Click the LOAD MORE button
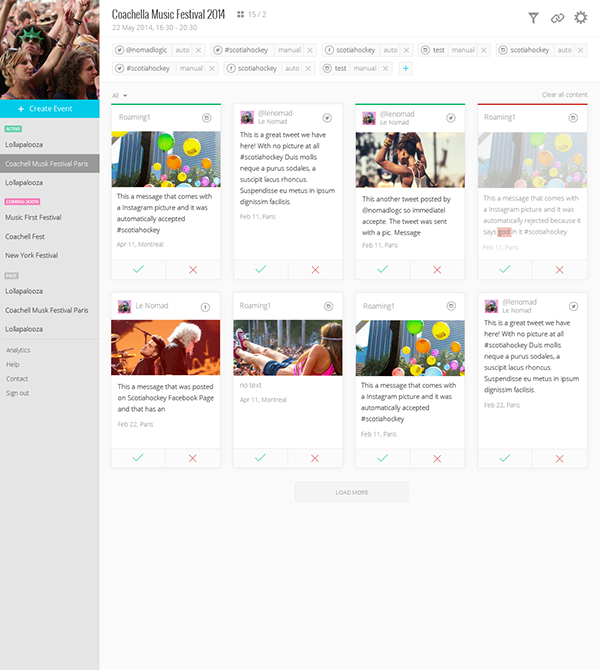The image size is (600, 670). click(352, 492)
